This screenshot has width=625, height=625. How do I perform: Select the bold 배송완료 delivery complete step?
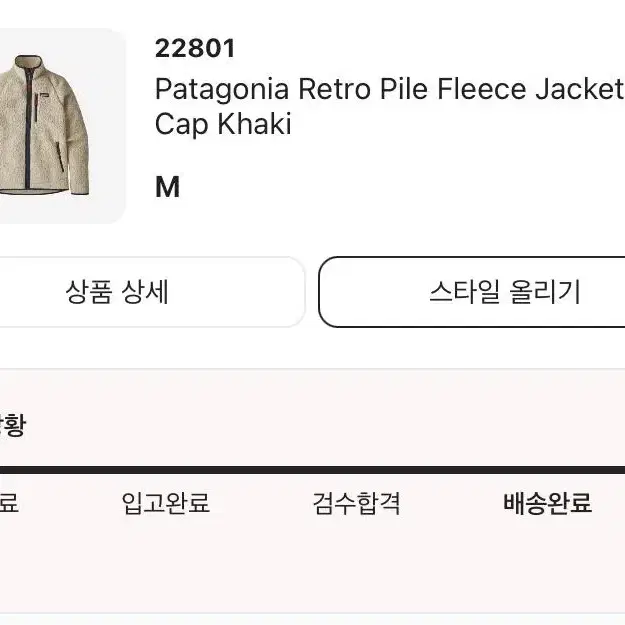(x=547, y=503)
